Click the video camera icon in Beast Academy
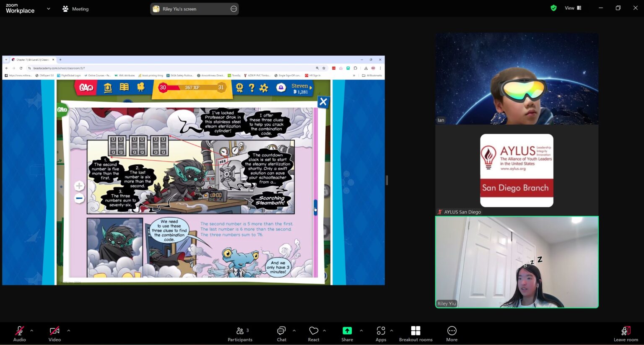The height and width of the screenshot is (345, 644). coord(141,87)
